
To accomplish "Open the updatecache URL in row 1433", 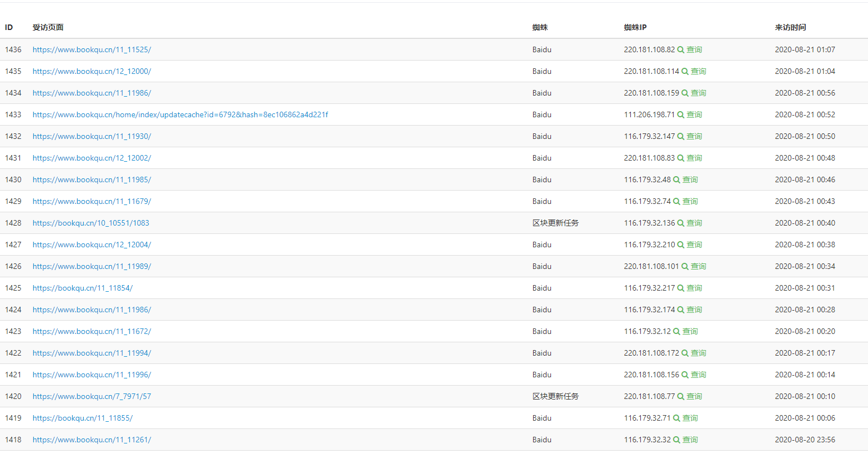I will 180,114.
